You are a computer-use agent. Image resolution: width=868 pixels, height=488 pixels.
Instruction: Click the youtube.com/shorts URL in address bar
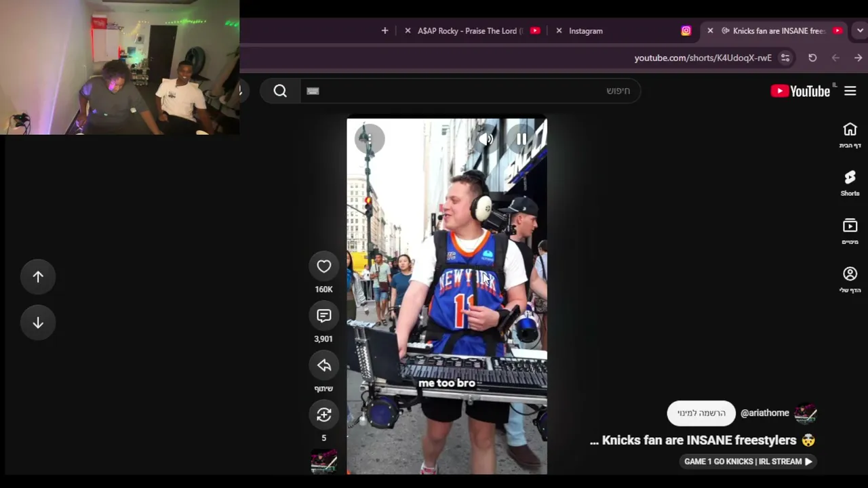pyautogui.click(x=703, y=58)
